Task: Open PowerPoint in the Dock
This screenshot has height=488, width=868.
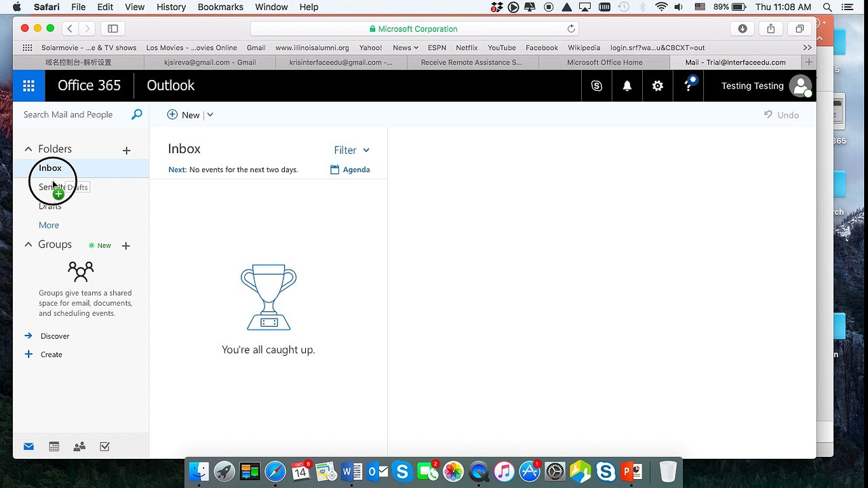Action: click(x=631, y=471)
